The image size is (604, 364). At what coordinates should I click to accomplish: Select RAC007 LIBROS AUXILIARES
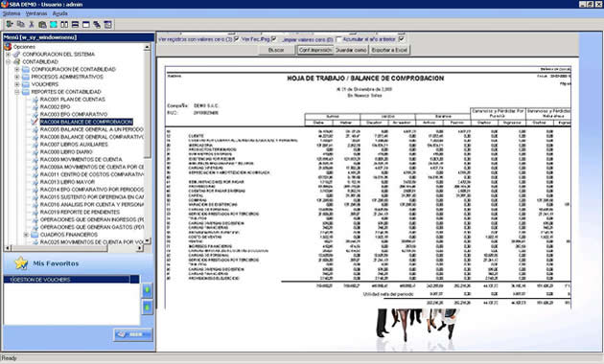[74, 145]
